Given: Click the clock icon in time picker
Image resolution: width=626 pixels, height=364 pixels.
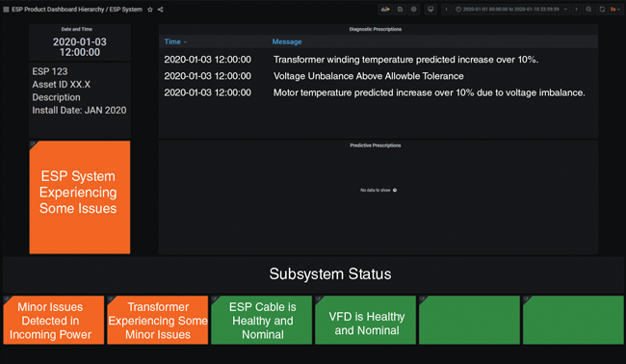Looking at the screenshot, I should pos(458,10).
